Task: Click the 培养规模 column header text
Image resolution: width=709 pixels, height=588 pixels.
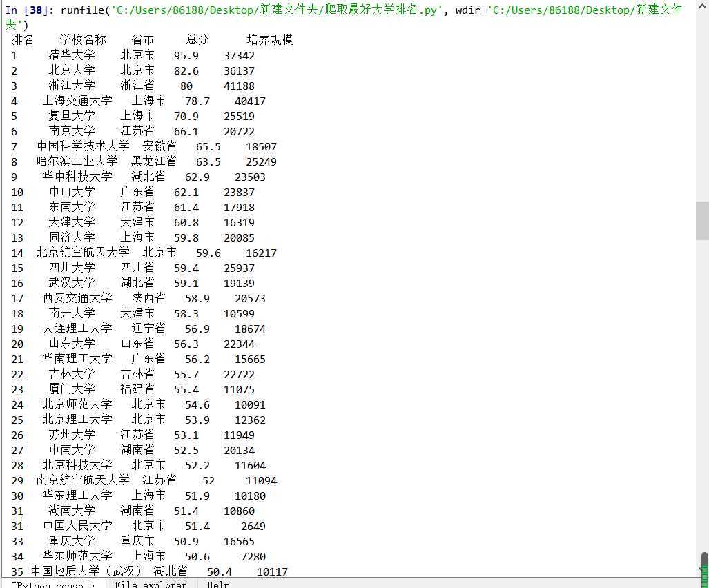Action: point(270,40)
